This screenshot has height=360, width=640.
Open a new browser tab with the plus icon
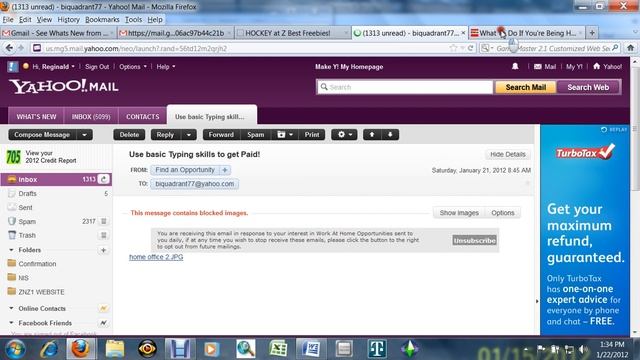click(592, 33)
